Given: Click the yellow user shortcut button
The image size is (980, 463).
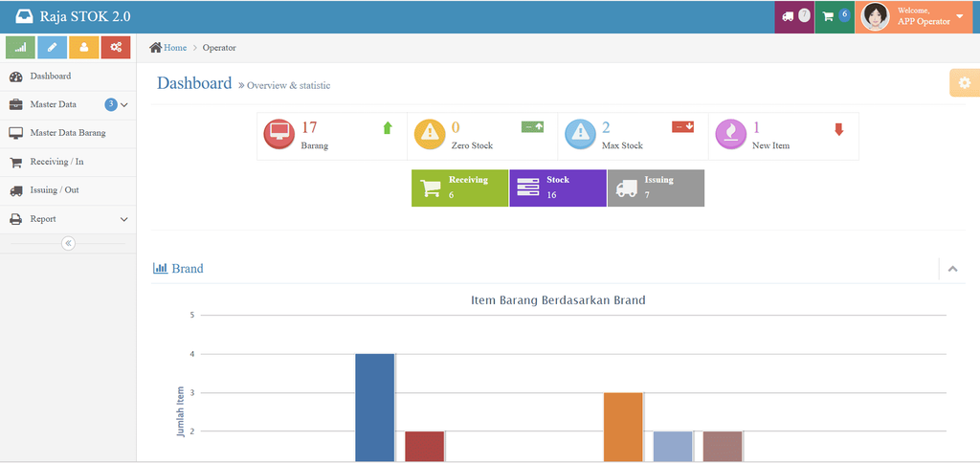Looking at the screenshot, I should 84,48.
